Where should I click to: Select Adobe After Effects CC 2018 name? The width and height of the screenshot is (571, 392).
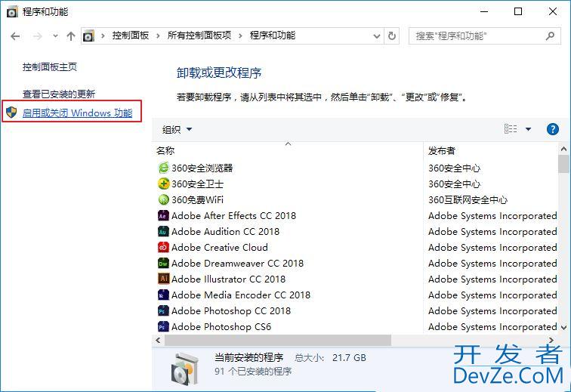pyautogui.click(x=233, y=216)
